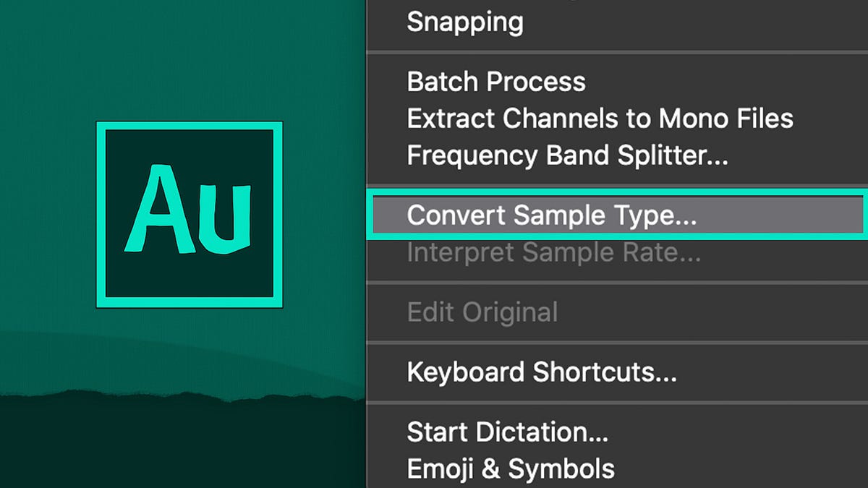Viewport: 868px width, 488px height.
Task: Open the Emoji & Symbols viewer
Action: point(510,468)
